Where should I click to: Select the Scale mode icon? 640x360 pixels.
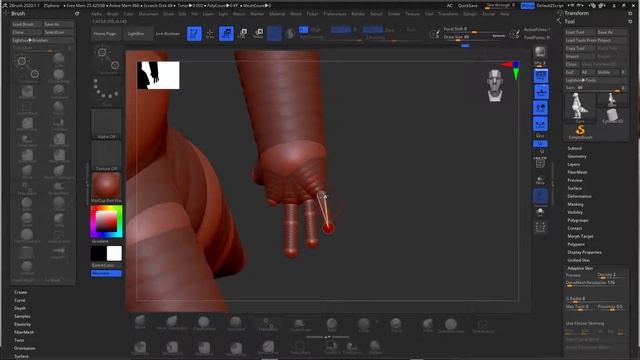coord(242,33)
